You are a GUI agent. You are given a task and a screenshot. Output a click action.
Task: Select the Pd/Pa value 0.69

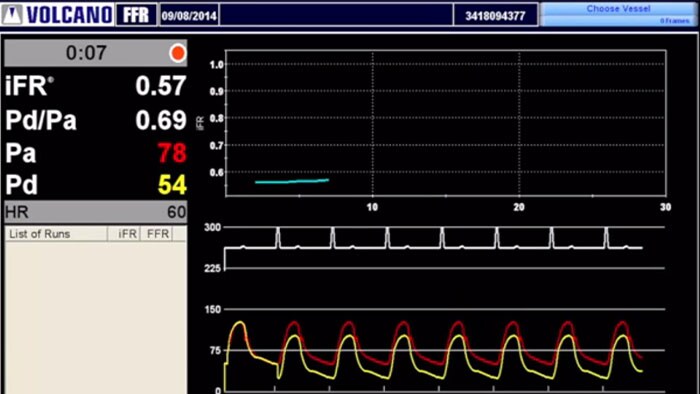[x=161, y=120]
